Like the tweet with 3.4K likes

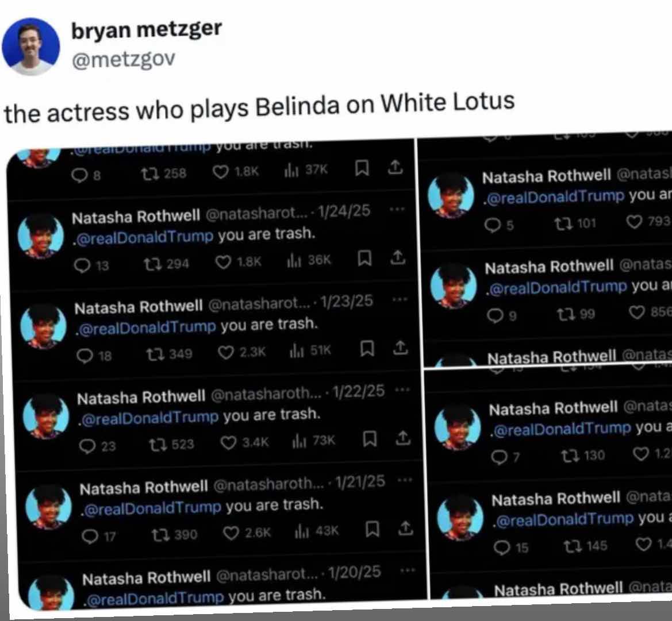coord(244,442)
